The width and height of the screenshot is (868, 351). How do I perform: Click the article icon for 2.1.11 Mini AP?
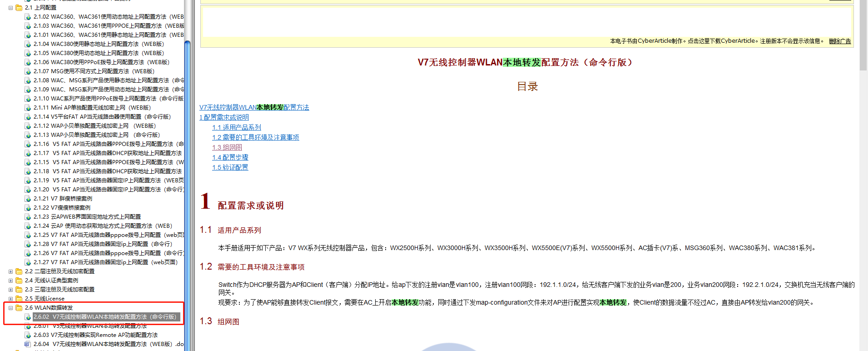coord(28,108)
